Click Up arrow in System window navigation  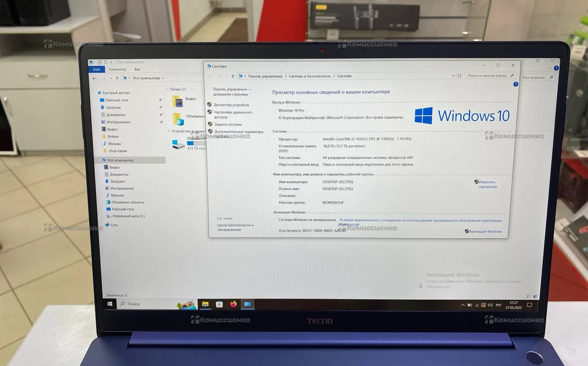[233, 76]
